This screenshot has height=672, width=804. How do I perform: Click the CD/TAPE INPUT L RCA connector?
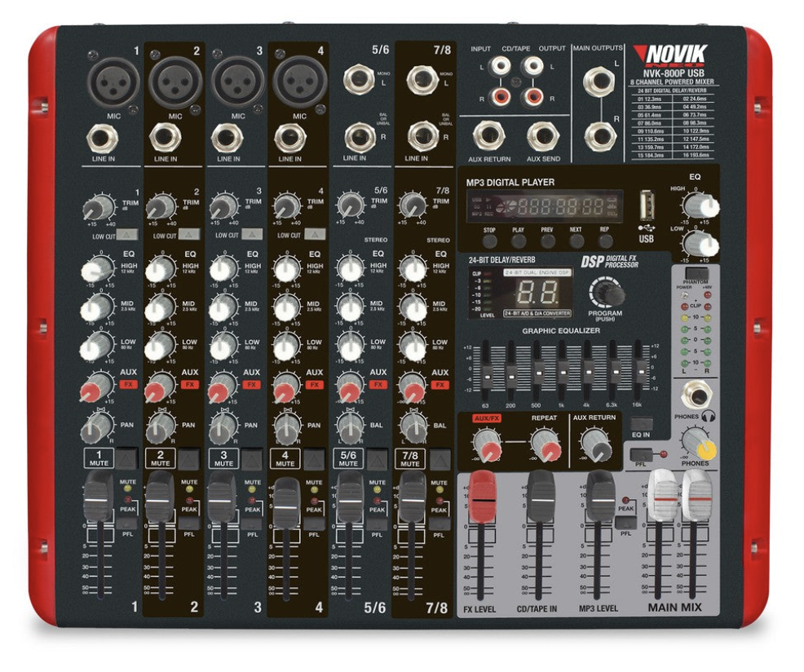[x=500, y=66]
